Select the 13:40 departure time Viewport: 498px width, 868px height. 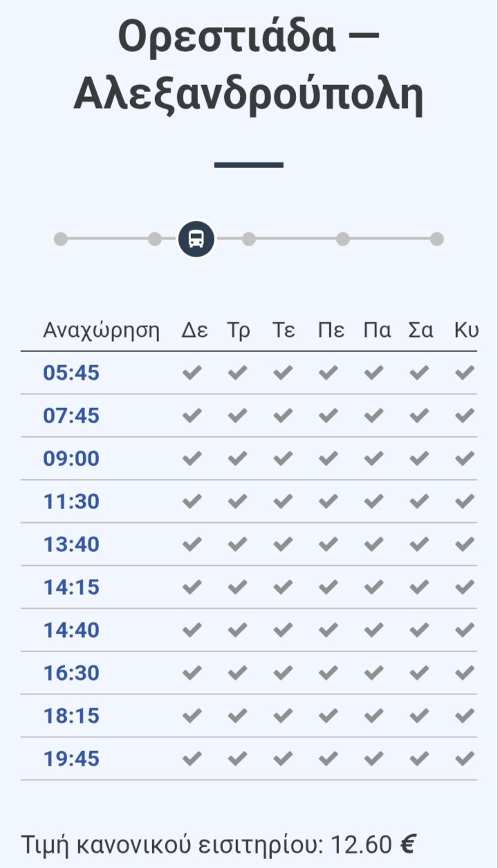[71, 544]
